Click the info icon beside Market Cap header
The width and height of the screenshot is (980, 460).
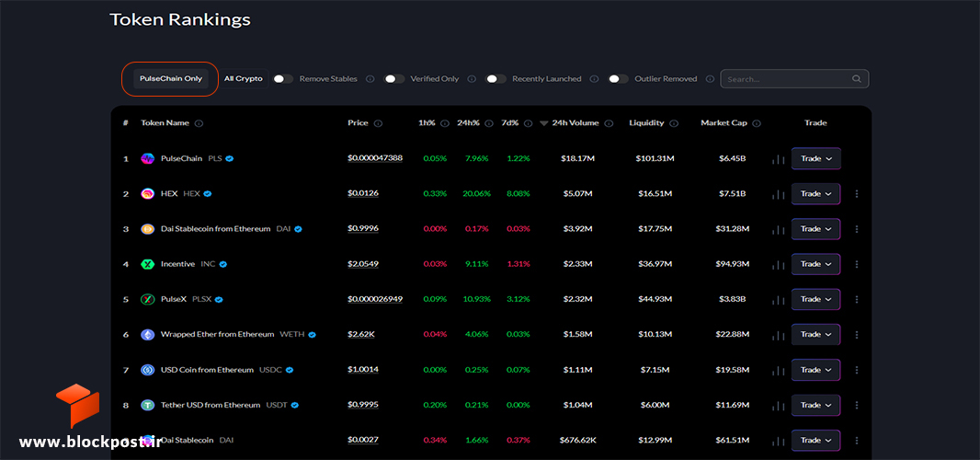tap(757, 123)
